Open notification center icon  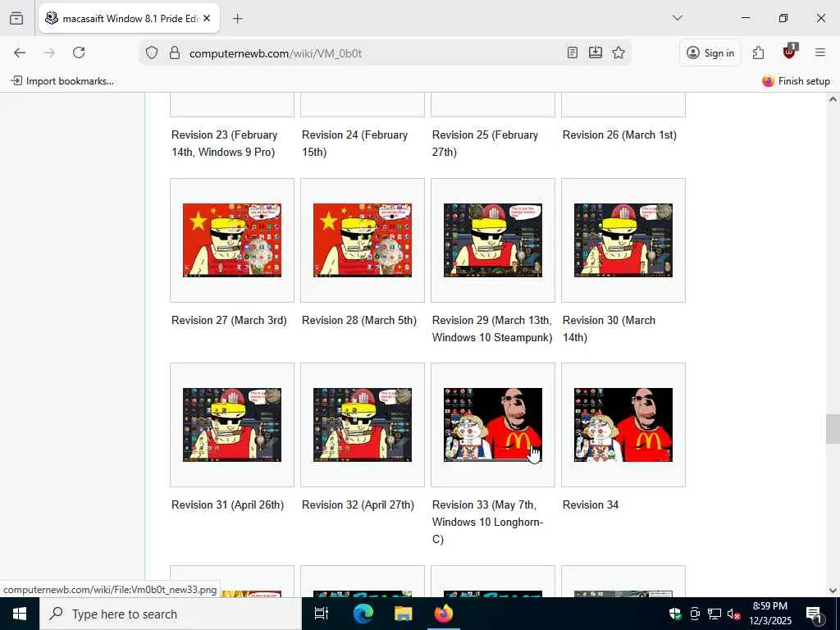814,614
